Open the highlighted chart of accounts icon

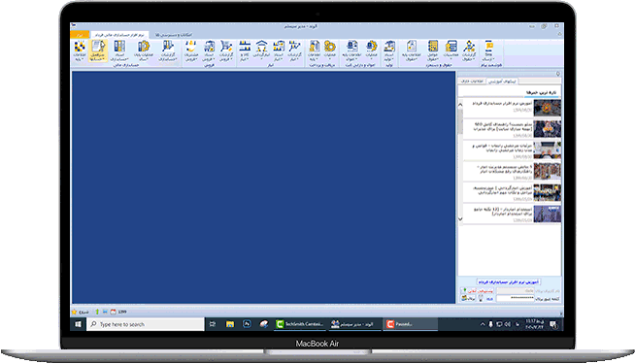point(98,50)
